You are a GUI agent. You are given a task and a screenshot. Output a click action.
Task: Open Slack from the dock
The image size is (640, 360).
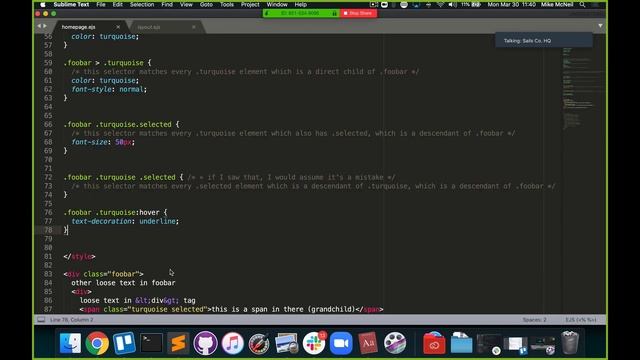tap(314, 343)
